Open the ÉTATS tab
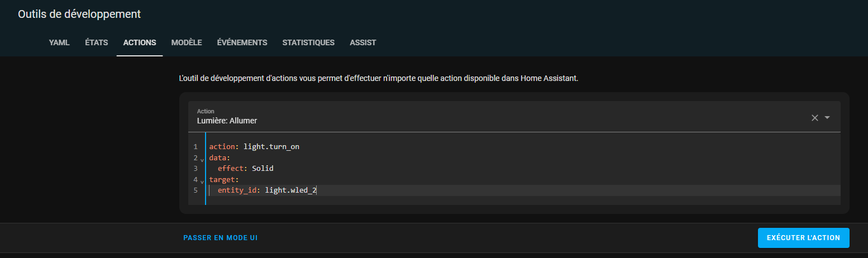 click(97, 42)
